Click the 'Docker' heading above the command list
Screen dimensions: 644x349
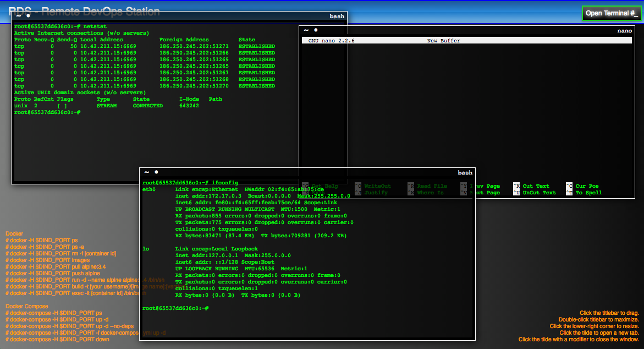click(14, 233)
